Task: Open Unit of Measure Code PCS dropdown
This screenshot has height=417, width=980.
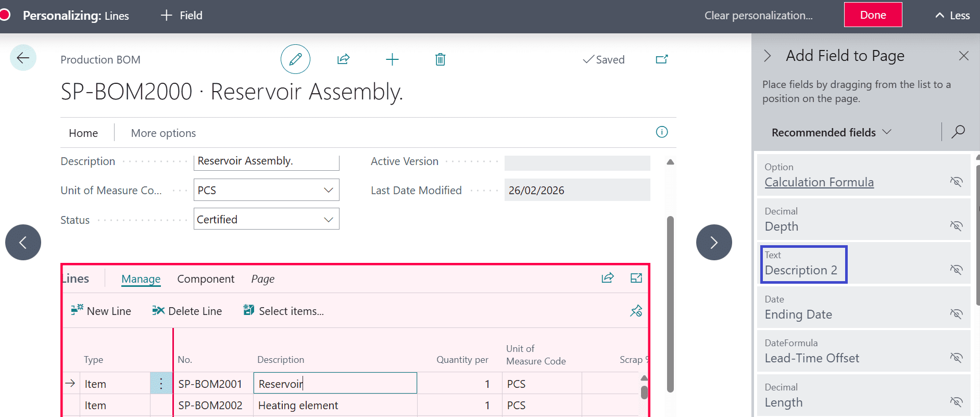Action: pos(328,190)
